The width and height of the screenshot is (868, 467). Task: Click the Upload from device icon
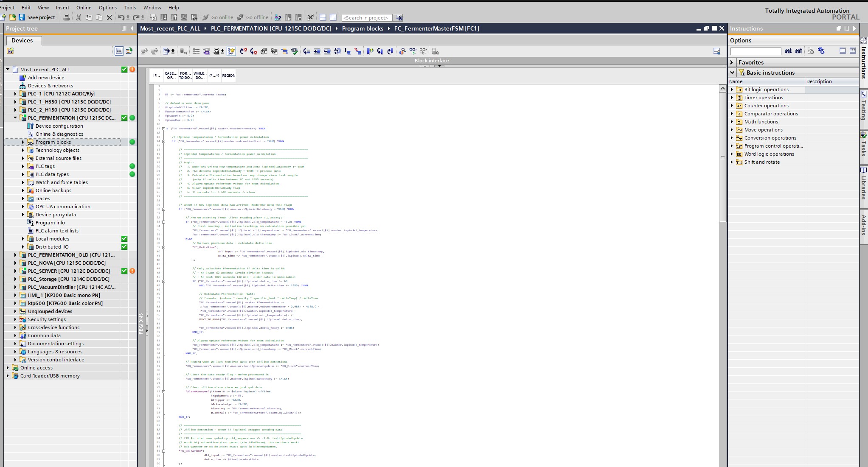click(x=174, y=17)
